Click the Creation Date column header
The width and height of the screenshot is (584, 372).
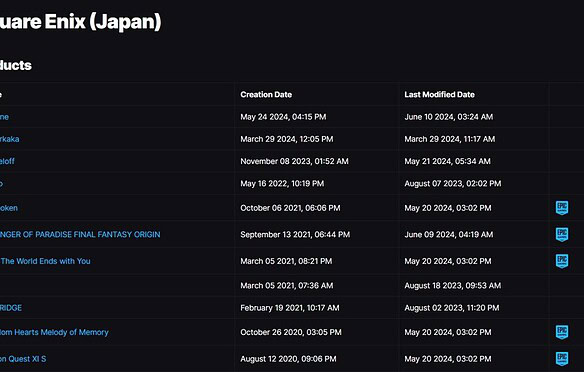(266, 95)
